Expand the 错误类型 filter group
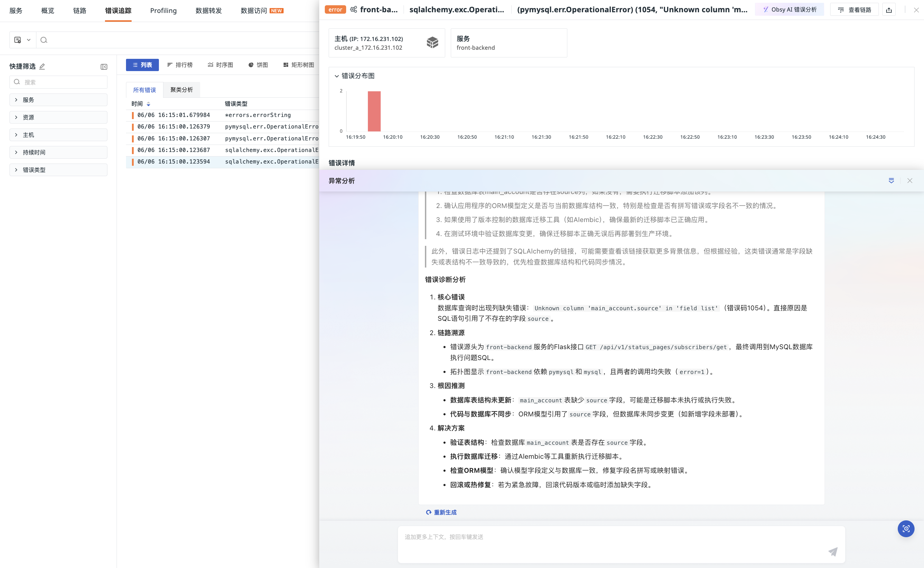 [x=58, y=170]
